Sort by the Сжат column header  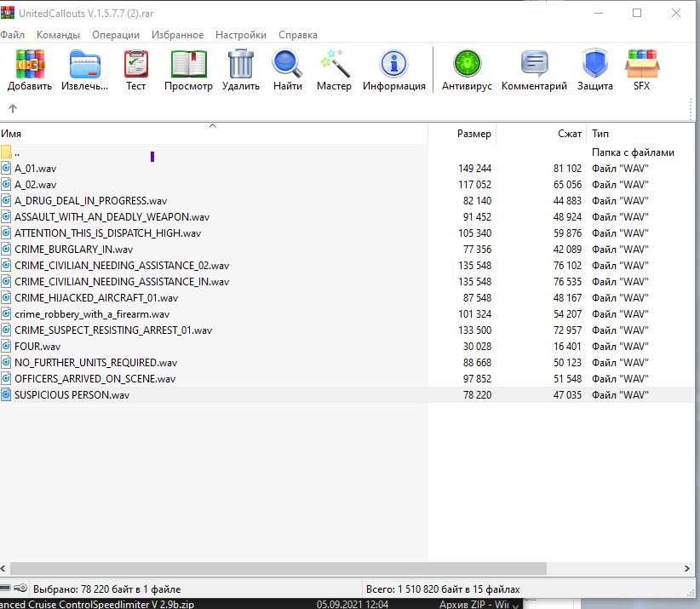pyautogui.click(x=541, y=134)
